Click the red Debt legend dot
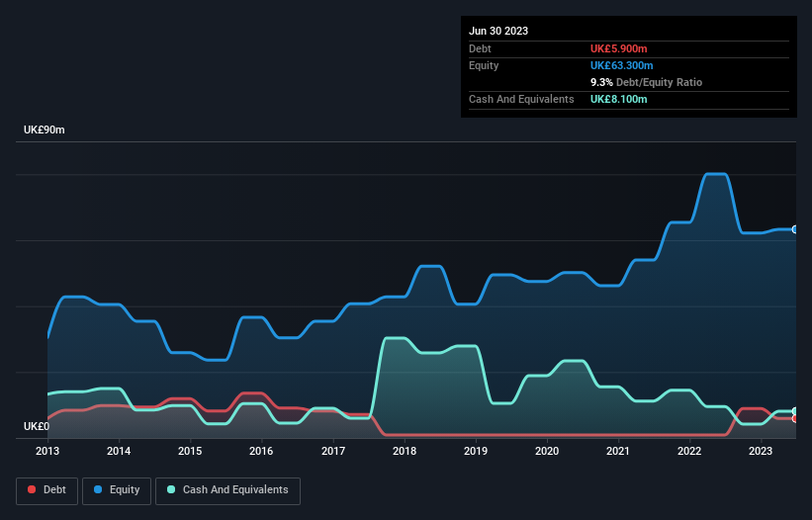Image resolution: width=812 pixels, height=520 pixels. click(x=32, y=489)
